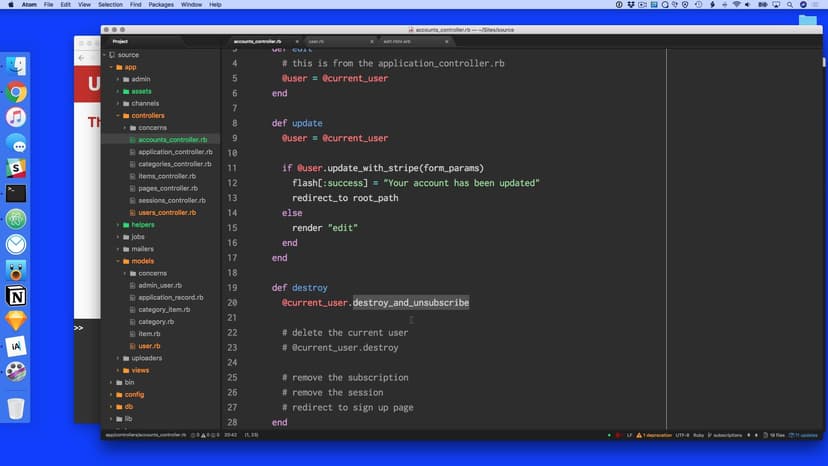Open Sketch from the dock

pos(16,321)
